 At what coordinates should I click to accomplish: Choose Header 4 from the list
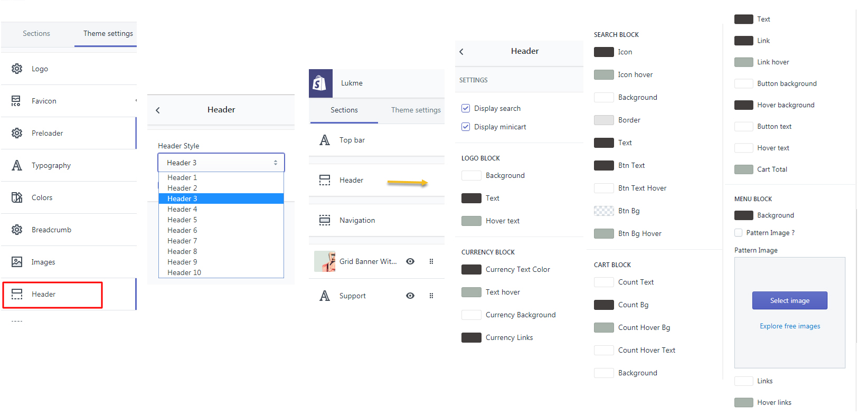(221, 209)
